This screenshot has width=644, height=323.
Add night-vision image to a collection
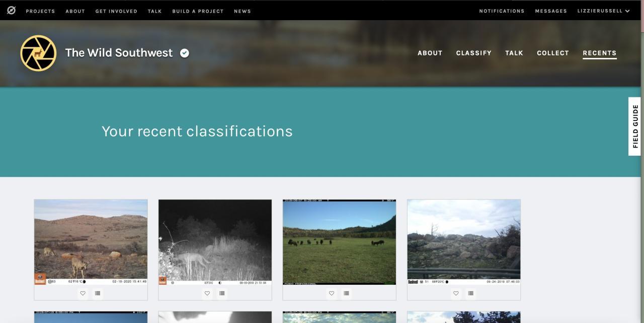tap(222, 293)
